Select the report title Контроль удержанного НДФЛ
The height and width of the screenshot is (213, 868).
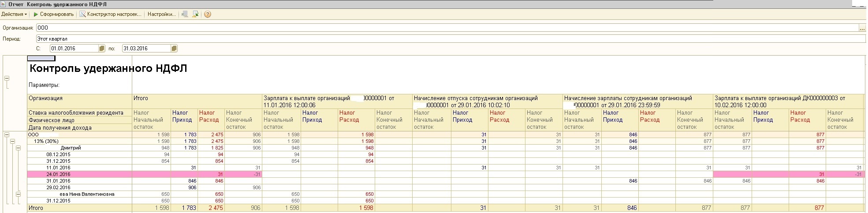[x=108, y=69]
